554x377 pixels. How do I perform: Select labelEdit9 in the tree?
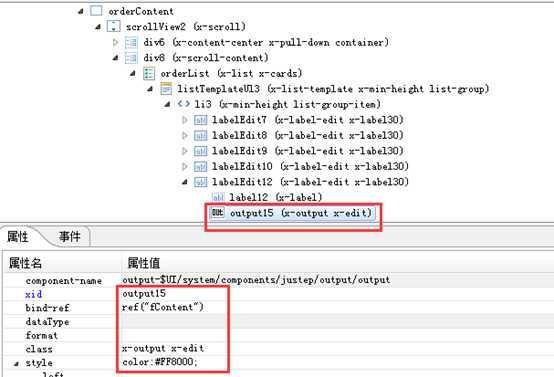click(308, 151)
